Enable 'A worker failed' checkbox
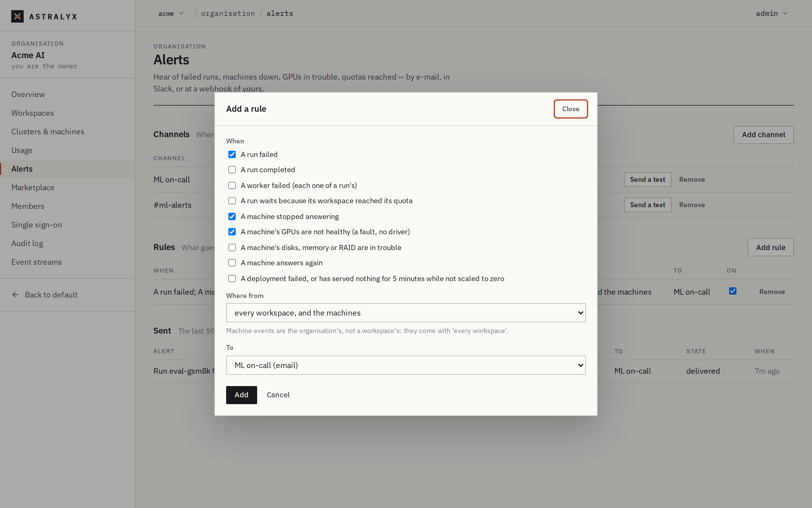The width and height of the screenshot is (812, 508). [x=232, y=185]
